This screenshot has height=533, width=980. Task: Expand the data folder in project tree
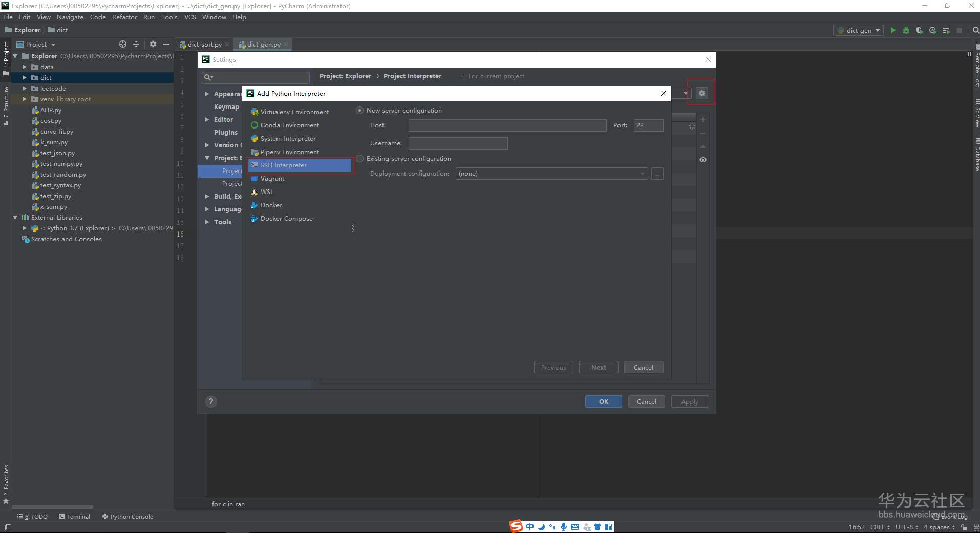click(x=24, y=67)
